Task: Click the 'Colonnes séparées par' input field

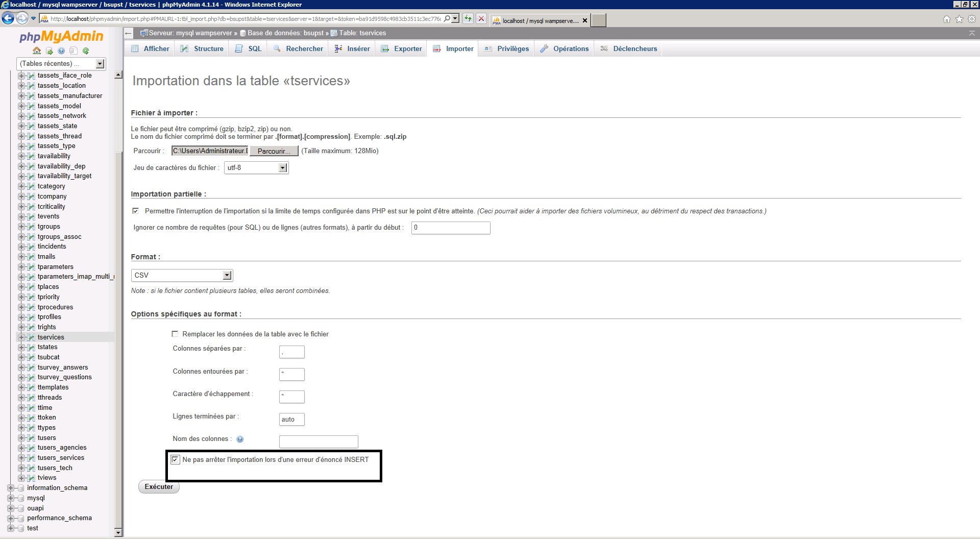Action: (291, 352)
